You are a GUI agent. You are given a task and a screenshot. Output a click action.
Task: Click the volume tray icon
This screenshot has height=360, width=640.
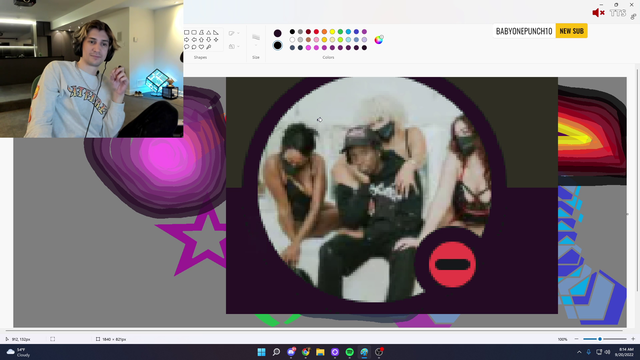(x=607, y=352)
